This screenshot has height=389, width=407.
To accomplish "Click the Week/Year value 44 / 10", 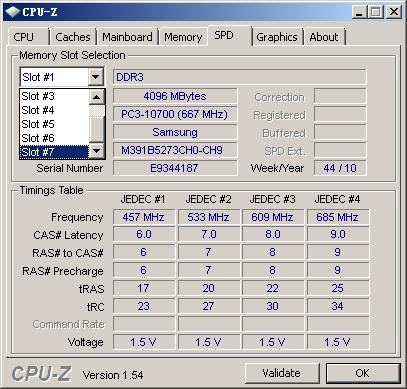I will [340, 168].
